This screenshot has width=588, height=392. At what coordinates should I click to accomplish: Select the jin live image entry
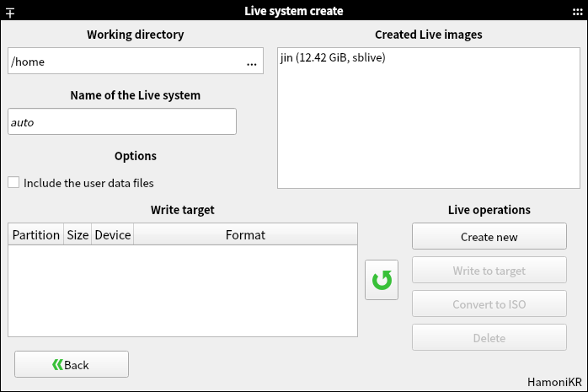pyautogui.click(x=333, y=58)
